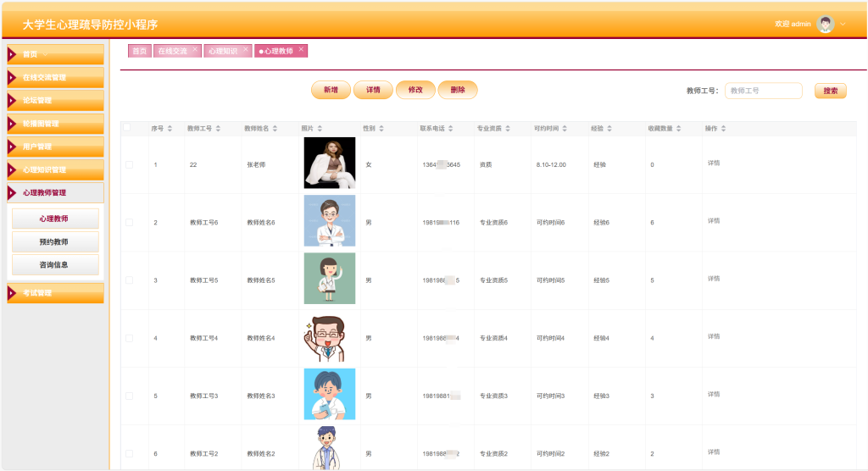Click the admin avatar icon
Image resolution: width=868 pixels, height=471 pixels.
click(x=826, y=24)
